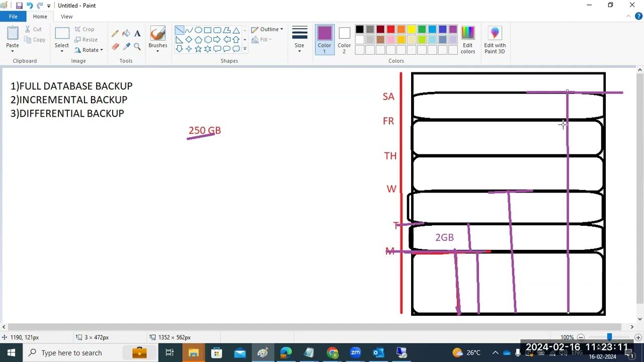Select the Text tool
The image size is (644, 362).
point(137,34)
